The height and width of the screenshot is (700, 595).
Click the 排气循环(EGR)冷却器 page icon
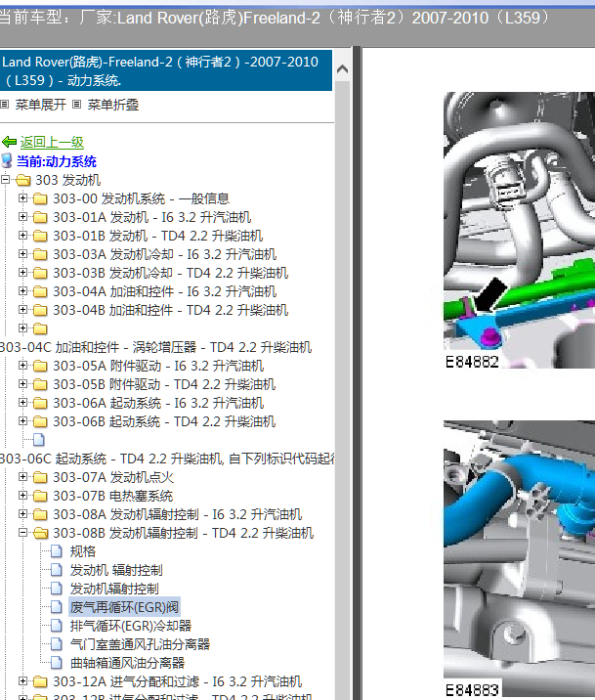[57, 626]
